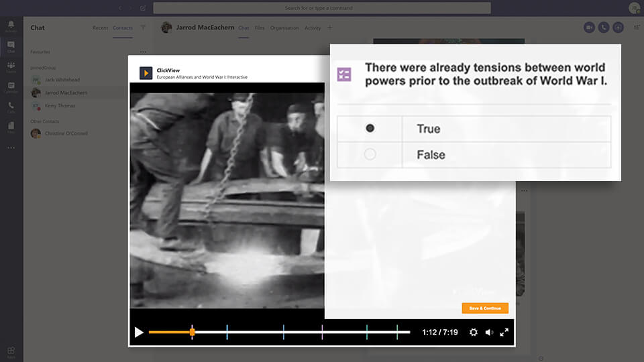Open the Files tab
The width and height of the screenshot is (644, 362).
click(260, 28)
